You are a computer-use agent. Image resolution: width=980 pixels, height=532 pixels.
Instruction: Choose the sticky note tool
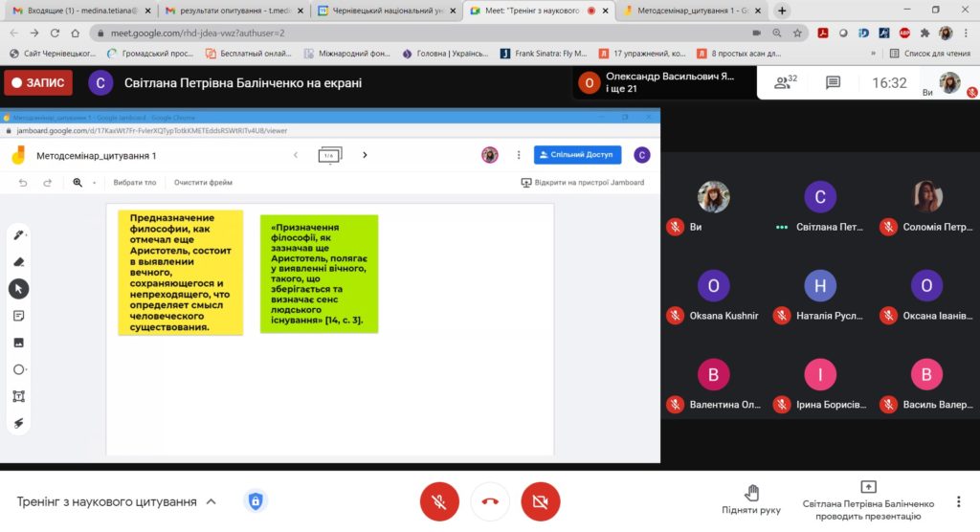pos(19,316)
